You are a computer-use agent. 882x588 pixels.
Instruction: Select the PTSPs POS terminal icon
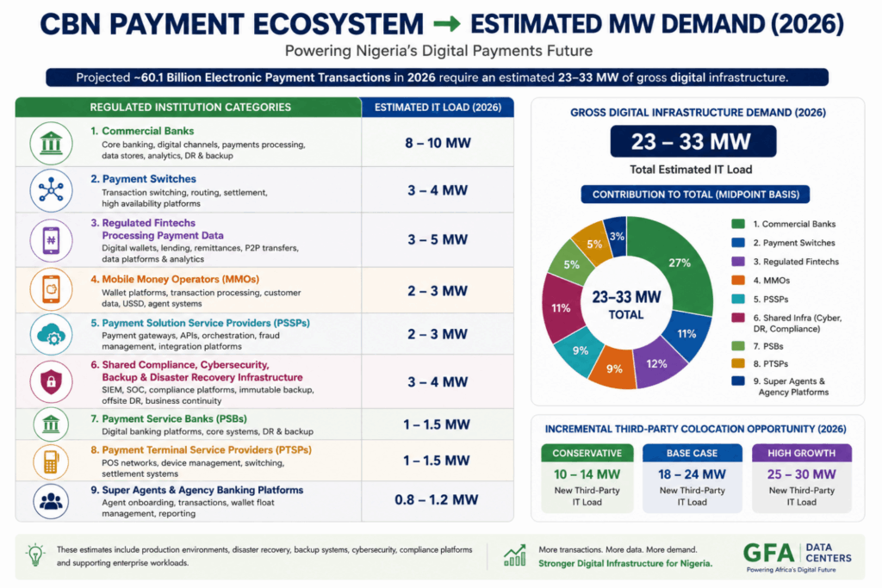point(51,461)
